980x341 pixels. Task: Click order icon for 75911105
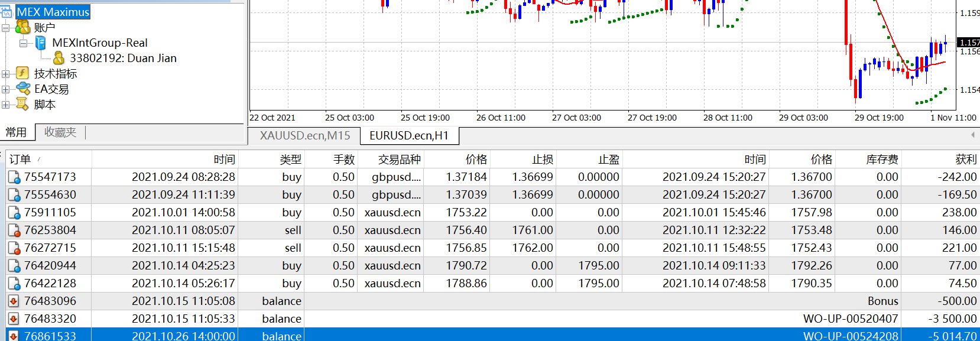14,212
